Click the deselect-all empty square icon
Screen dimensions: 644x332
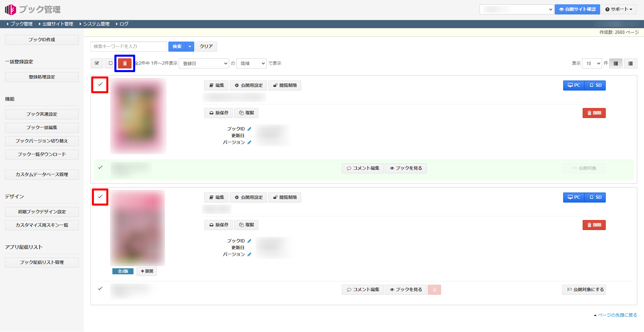coord(111,63)
